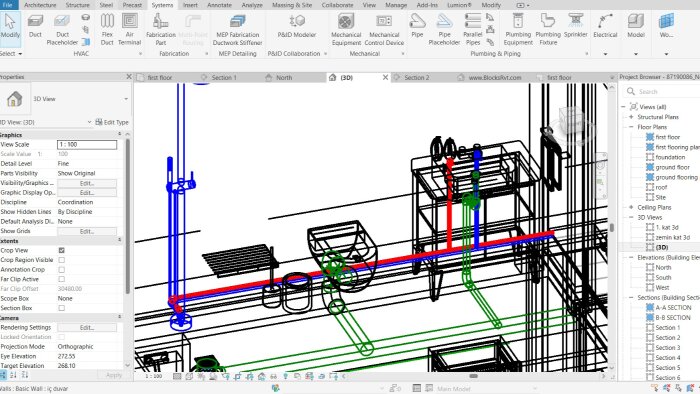This screenshot has width=700, height=394.
Task: Open the A-A SECTION view
Action: (673, 307)
